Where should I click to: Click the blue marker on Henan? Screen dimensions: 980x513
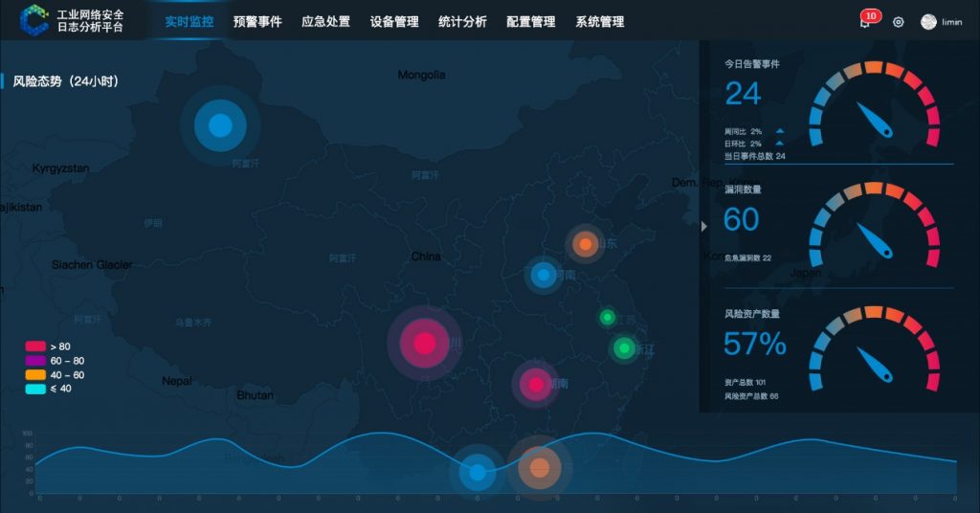point(544,275)
